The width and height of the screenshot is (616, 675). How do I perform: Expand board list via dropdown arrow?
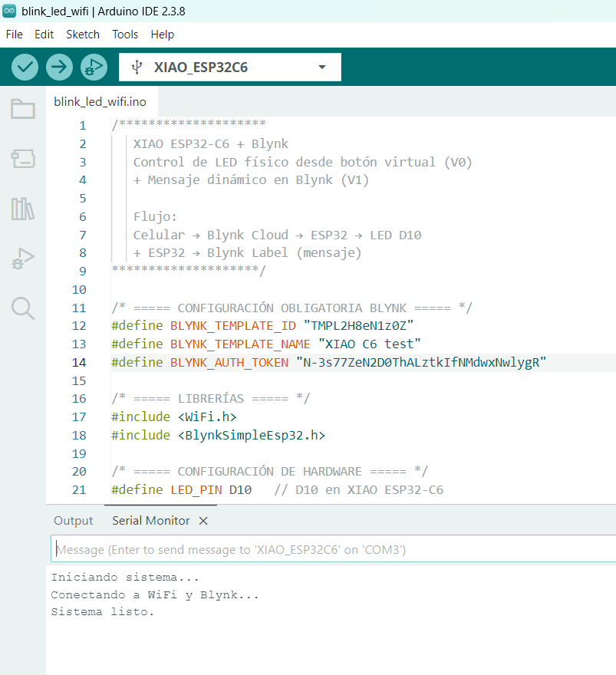(x=322, y=67)
